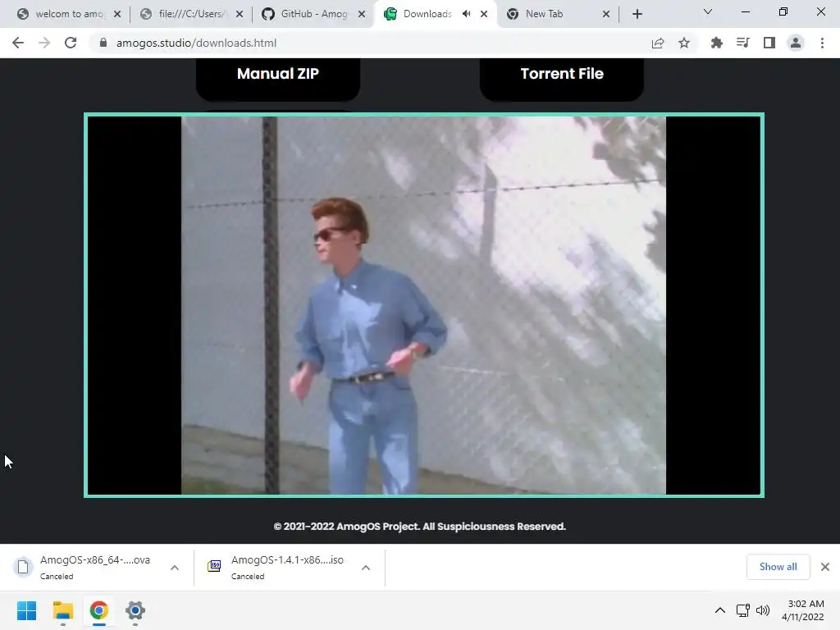
Task: Open the Windows Start menu
Action: tap(27, 610)
